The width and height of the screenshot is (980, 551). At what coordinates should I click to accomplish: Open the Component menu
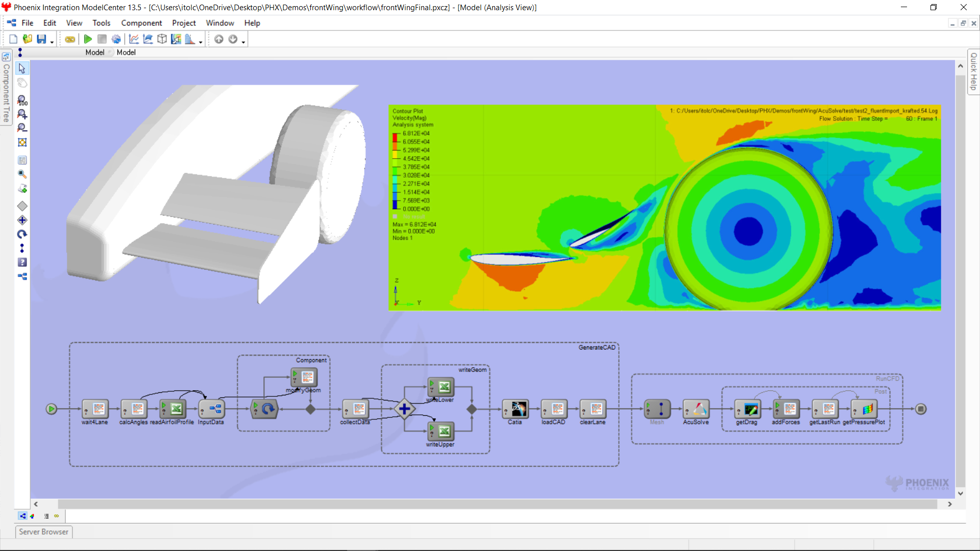(x=141, y=23)
